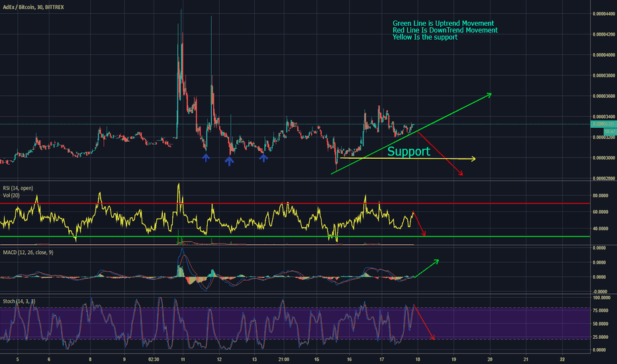Image resolution: width=617 pixels, height=364 pixels.
Task: Click date label '21' on time axis
Action: click(526, 359)
